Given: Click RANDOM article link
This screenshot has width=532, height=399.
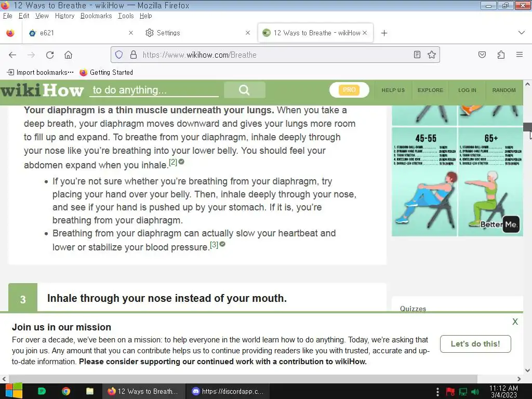Looking at the screenshot, I should [x=504, y=90].
